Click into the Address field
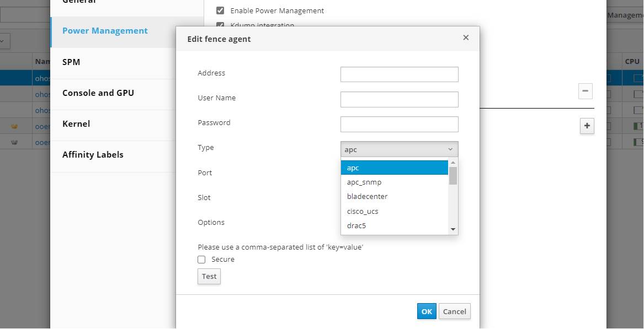 click(399, 74)
